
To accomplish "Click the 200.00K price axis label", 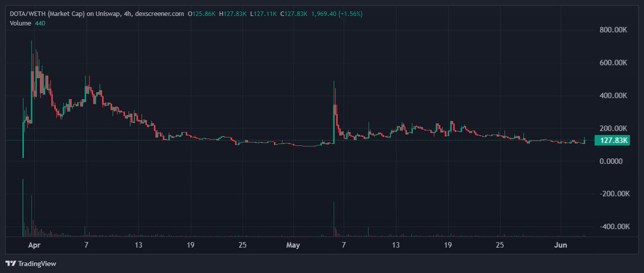I will (x=613, y=128).
